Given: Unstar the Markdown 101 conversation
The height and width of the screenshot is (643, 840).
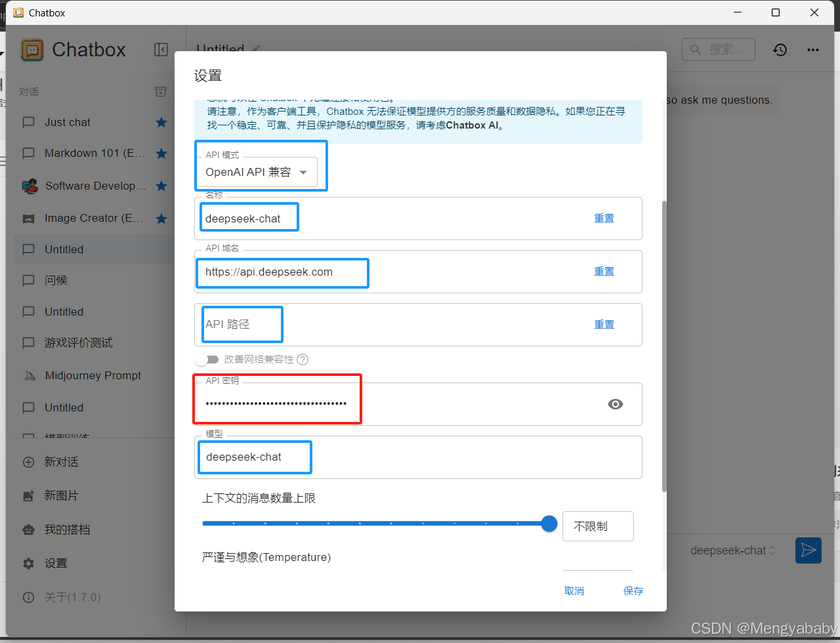Looking at the screenshot, I should [161, 153].
